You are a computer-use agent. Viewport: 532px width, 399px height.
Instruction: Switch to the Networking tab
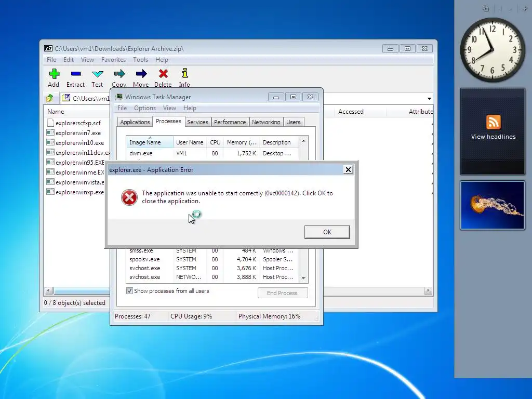(x=266, y=122)
